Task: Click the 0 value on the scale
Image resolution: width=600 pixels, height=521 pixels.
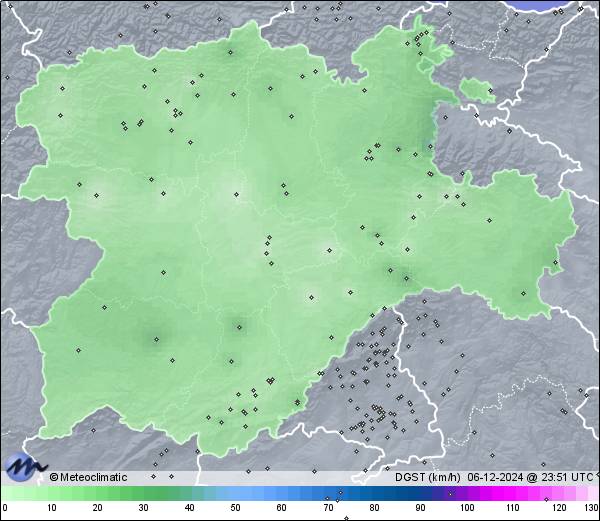Action: click(x=5, y=508)
